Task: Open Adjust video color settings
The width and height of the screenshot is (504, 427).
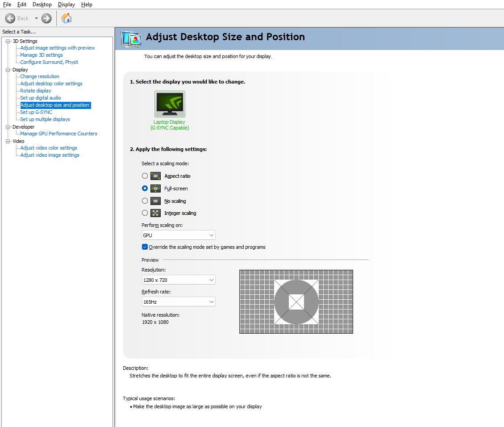Action: tap(49, 148)
